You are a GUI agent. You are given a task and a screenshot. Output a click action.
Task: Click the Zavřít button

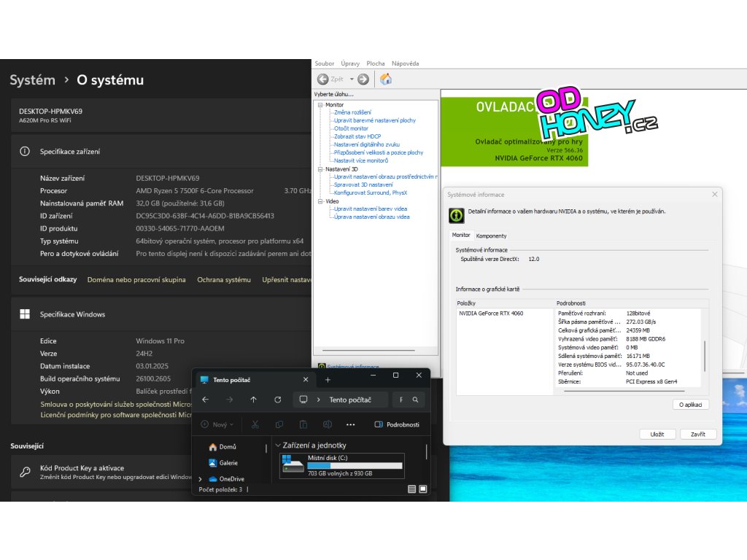tap(698, 435)
